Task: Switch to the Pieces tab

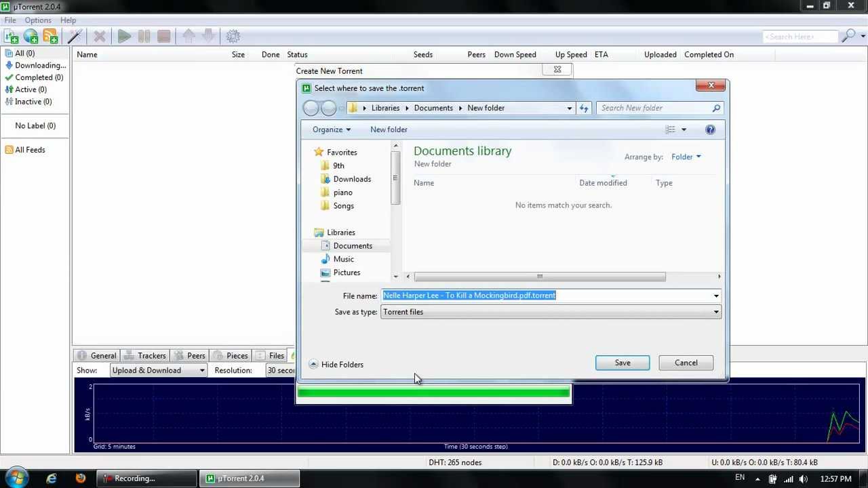Action: pos(230,356)
